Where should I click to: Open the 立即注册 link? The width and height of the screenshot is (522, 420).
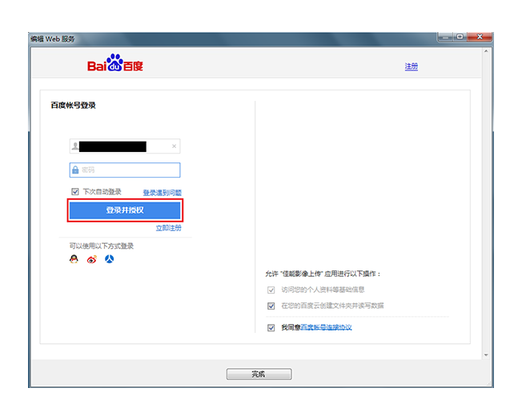[x=168, y=228]
